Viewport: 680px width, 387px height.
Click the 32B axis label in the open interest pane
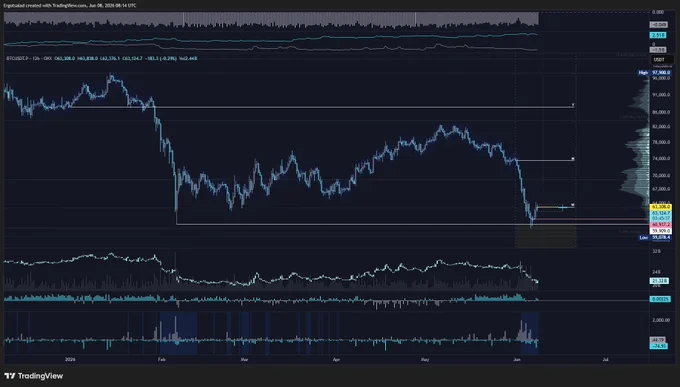(656, 251)
